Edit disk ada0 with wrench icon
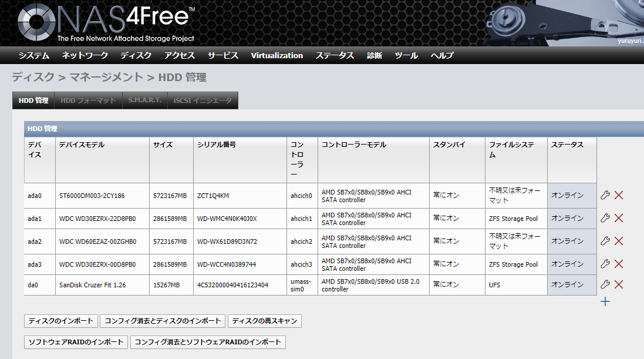This screenshot has width=644, height=359. click(605, 195)
